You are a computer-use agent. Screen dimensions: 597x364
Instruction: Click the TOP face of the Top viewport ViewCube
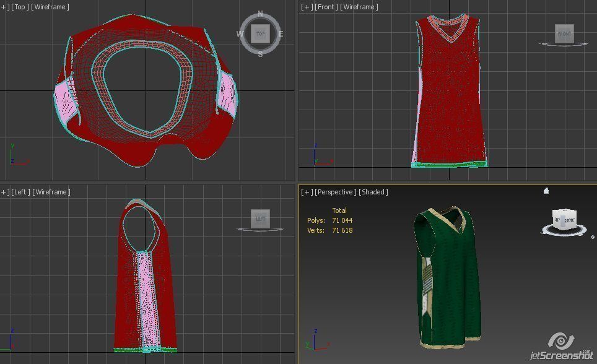click(261, 33)
